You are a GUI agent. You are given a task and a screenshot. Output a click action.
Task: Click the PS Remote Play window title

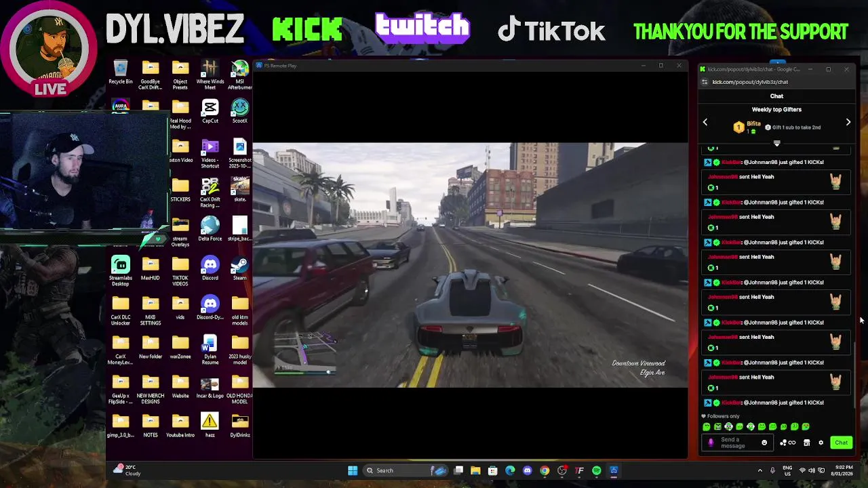point(280,66)
